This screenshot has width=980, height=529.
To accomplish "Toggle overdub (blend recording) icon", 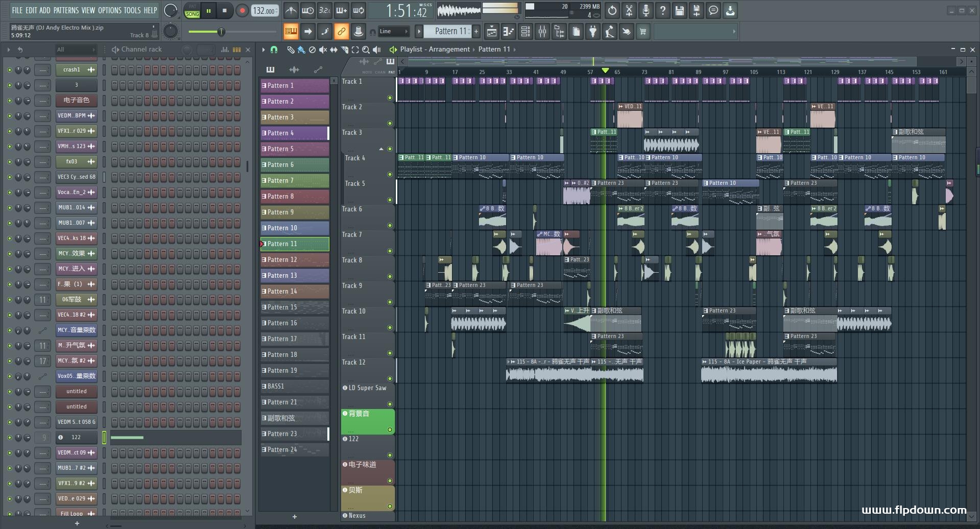I will coord(341,10).
